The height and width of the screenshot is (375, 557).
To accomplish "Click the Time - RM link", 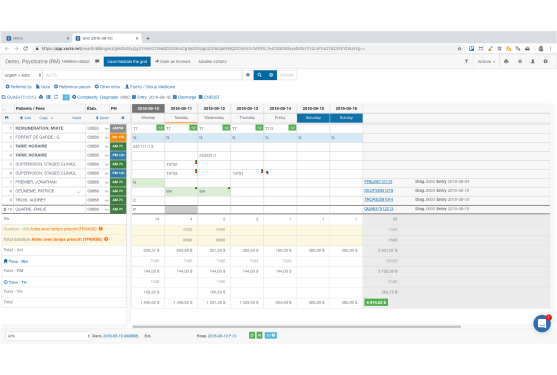I will (x=16, y=261).
